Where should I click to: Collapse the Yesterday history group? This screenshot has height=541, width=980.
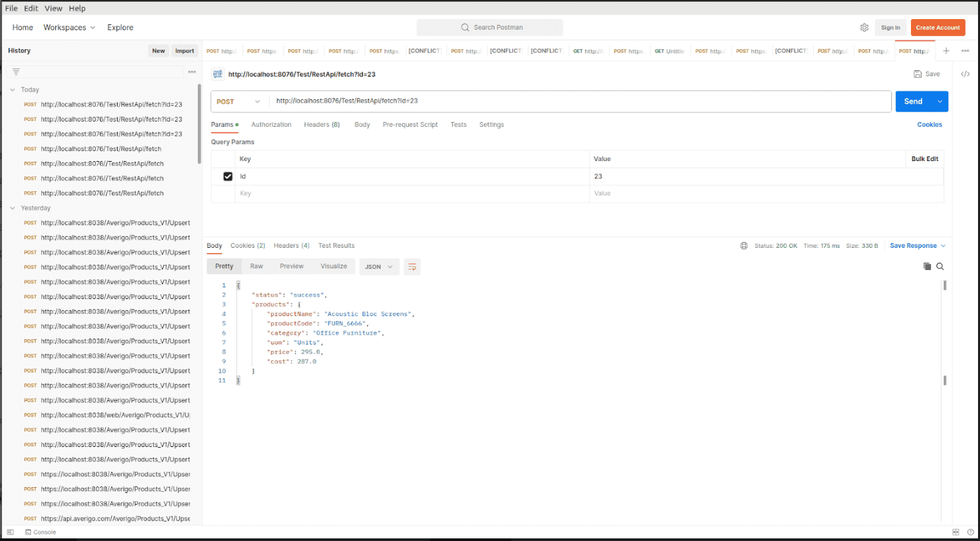coord(12,208)
